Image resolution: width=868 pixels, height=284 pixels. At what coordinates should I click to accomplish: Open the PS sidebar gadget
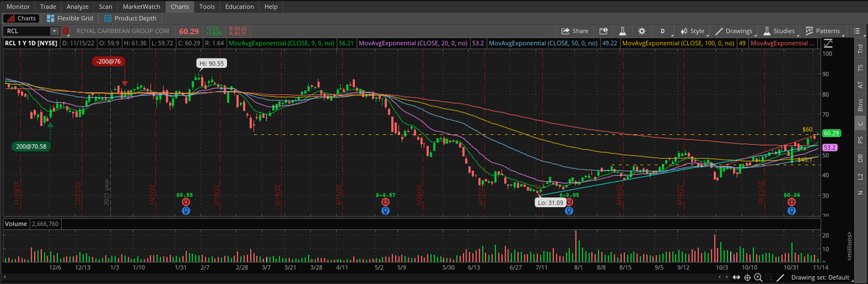point(860,141)
